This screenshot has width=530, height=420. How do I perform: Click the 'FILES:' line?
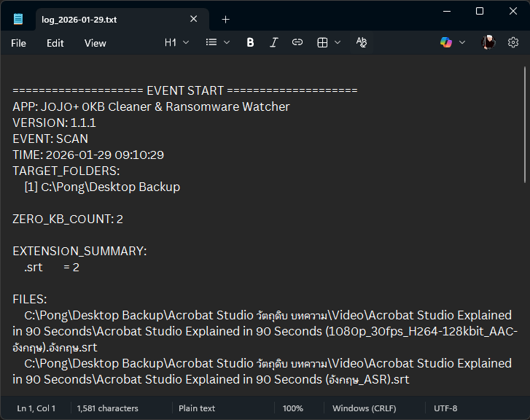[x=30, y=299]
